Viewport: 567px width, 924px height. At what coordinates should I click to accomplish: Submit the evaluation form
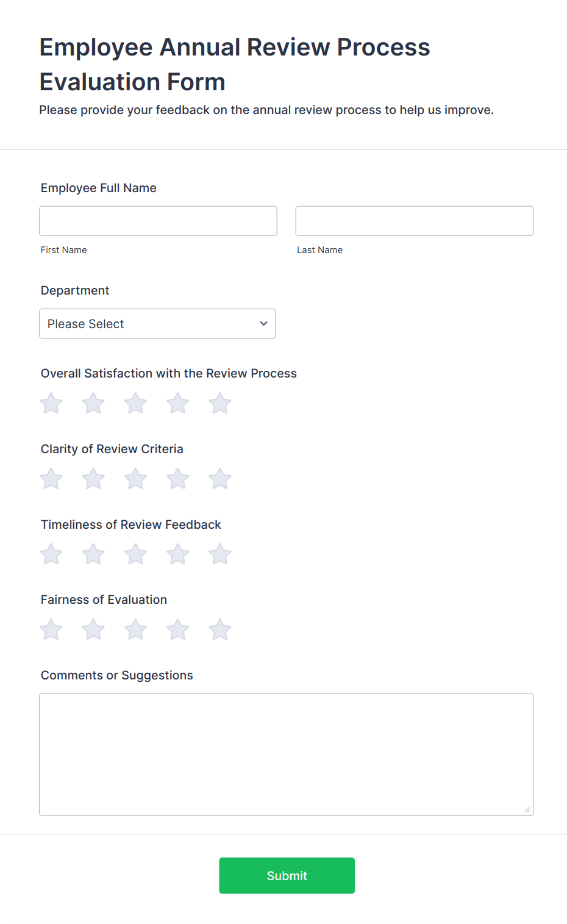[287, 876]
